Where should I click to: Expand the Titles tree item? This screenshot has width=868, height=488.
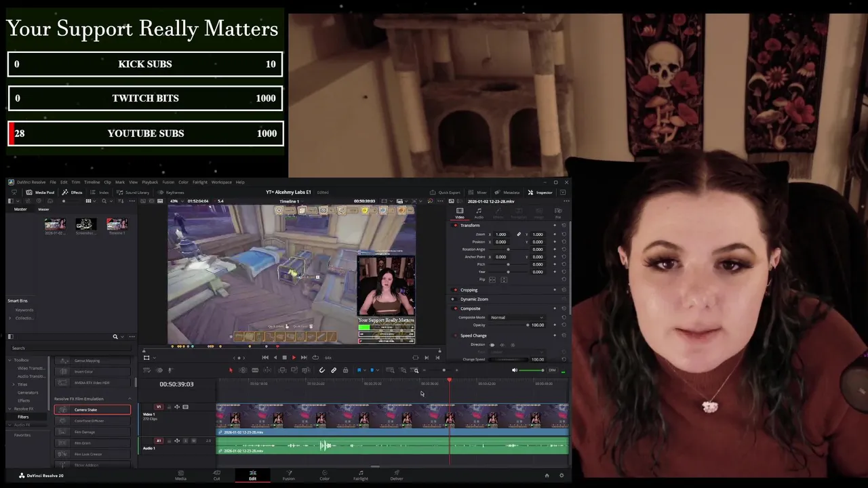[14, 384]
